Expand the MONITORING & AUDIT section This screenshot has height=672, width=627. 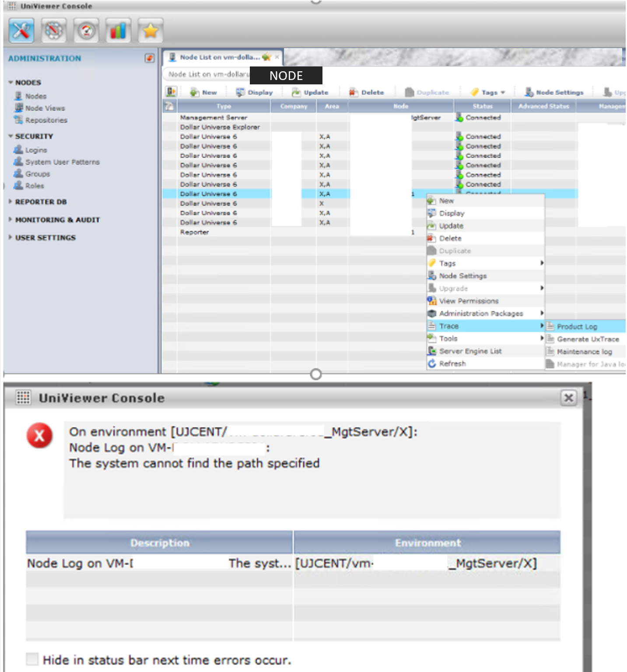(x=57, y=220)
